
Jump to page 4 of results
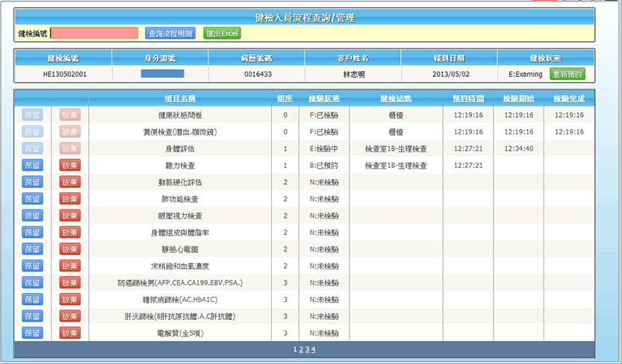(x=313, y=349)
